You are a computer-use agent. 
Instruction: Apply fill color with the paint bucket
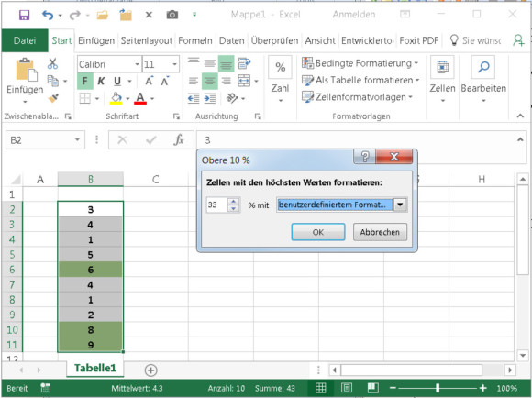[x=116, y=98]
